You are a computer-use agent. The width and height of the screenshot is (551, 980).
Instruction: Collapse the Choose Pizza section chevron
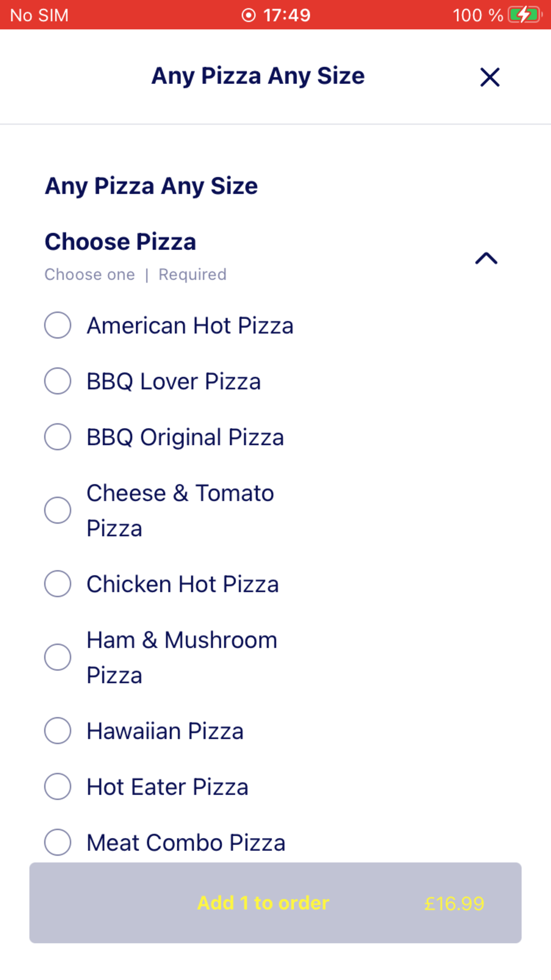click(486, 258)
